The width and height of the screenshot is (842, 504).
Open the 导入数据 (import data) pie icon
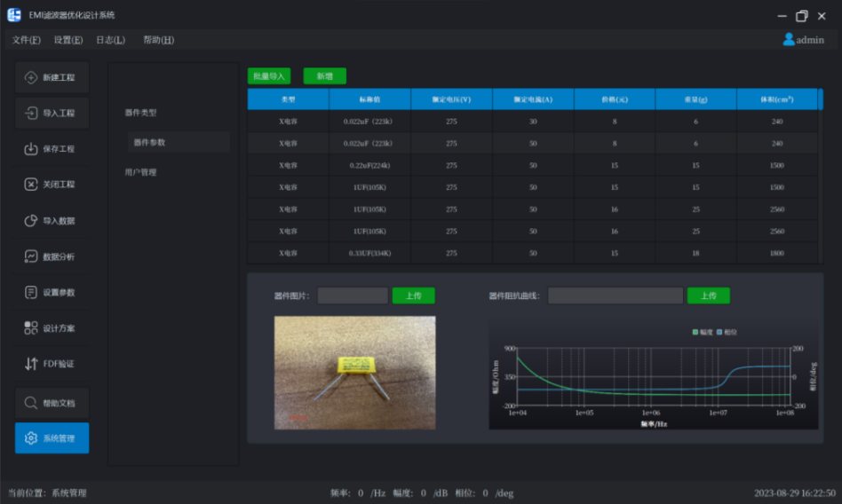30,221
